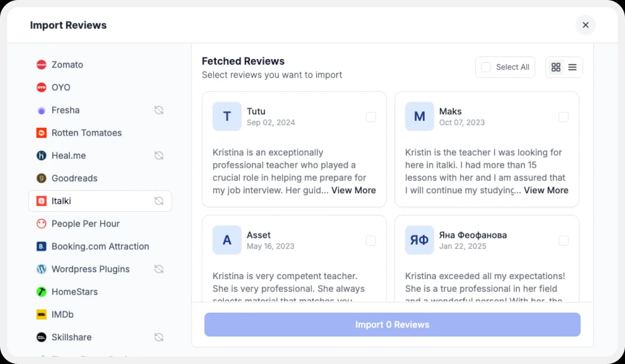The image size is (625, 364).
Task: Open Booking.com Attraction reviews
Action: point(100,246)
